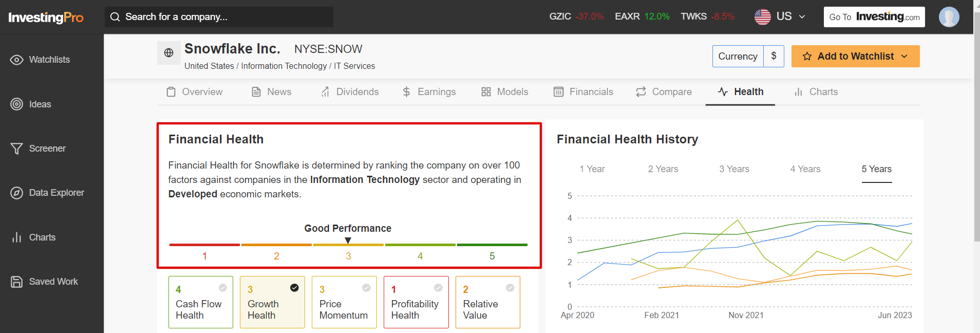
Task: Click the EAXR ticker
Action: 642,16
